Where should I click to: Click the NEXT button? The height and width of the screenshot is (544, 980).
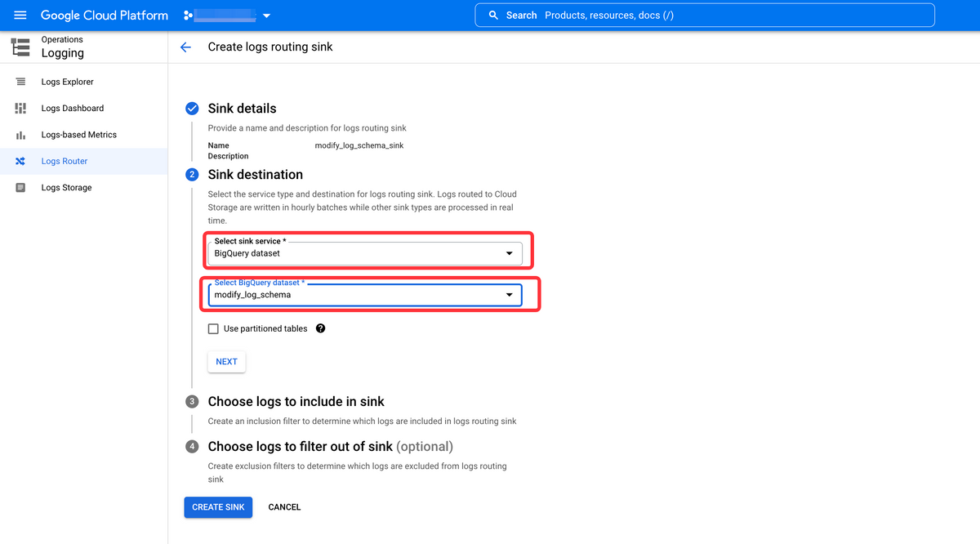pos(227,362)
